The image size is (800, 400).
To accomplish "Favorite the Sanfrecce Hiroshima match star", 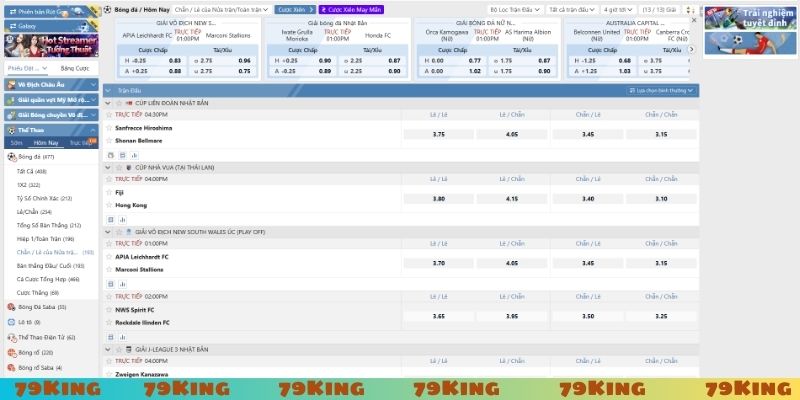I will pyautogui.click(x=109, y=128).
